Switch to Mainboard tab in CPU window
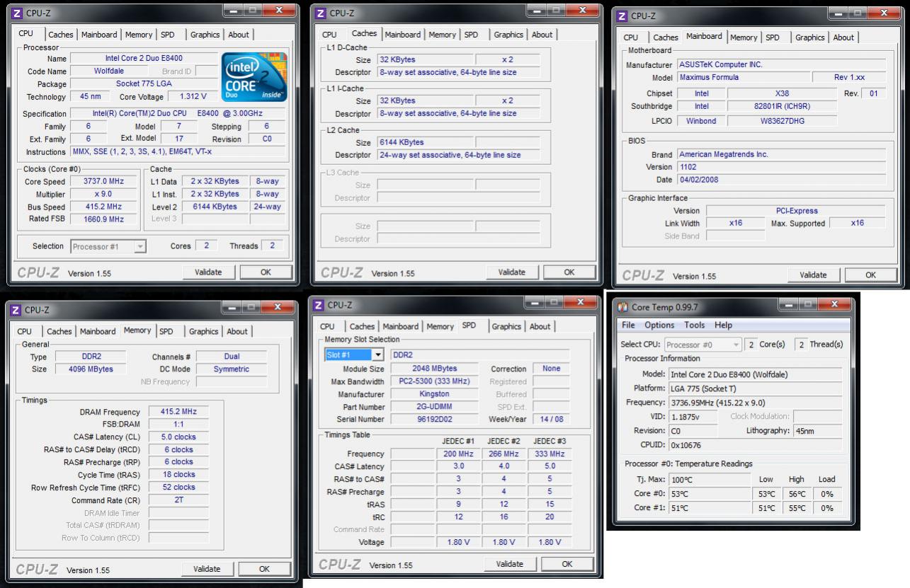Viewport: 910px width, 588px height. pyautogui.click(x=99, y=35)
